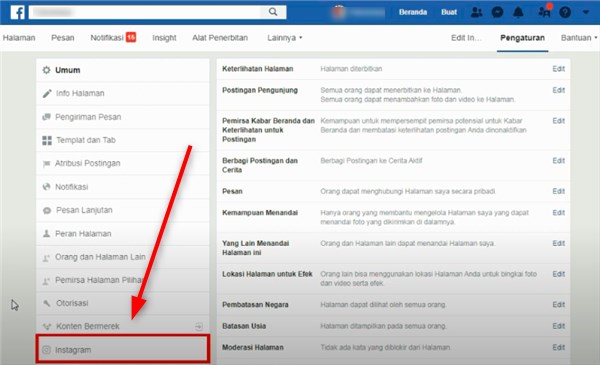
Task: Edit Pembatasan Negara setting
Action: tap(558, 305)
